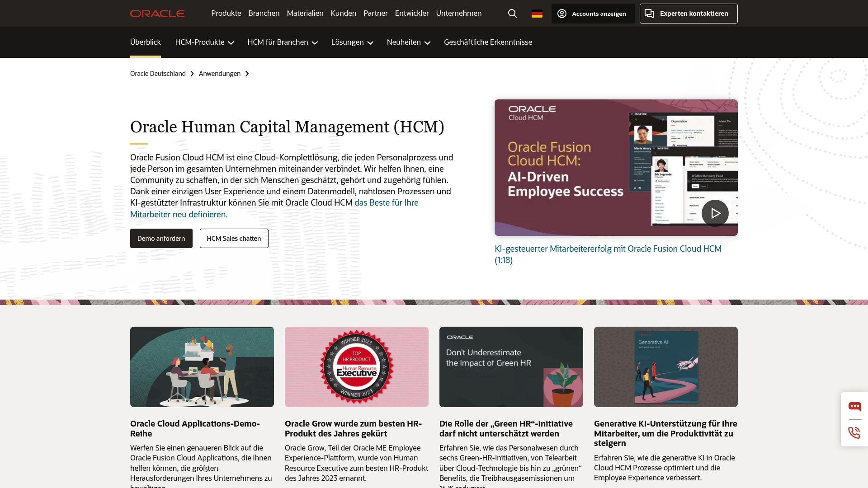The height and width of the screenshot is (488, 868).
Task: Click the breadcrumb arrow after Anwendungen
Action: coord(247,74)
